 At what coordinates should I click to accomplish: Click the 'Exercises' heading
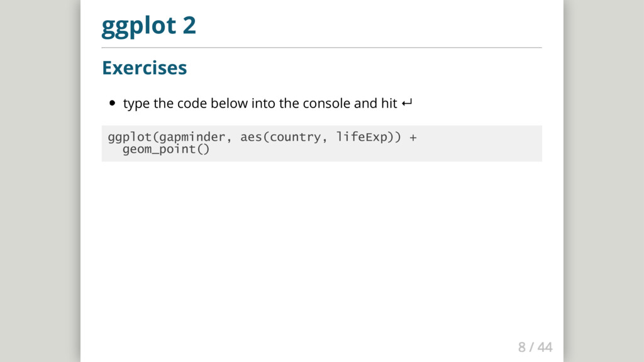coord(144,67)
